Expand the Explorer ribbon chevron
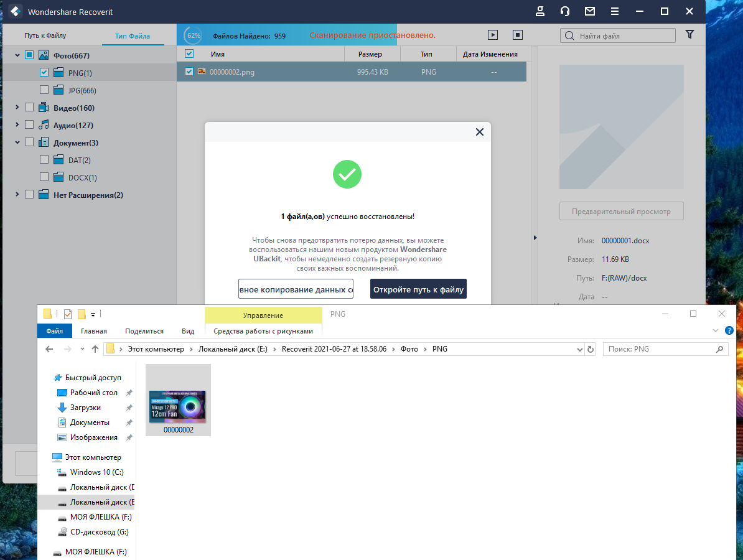Viewport: 743px width, 560px height. (716, 330)
